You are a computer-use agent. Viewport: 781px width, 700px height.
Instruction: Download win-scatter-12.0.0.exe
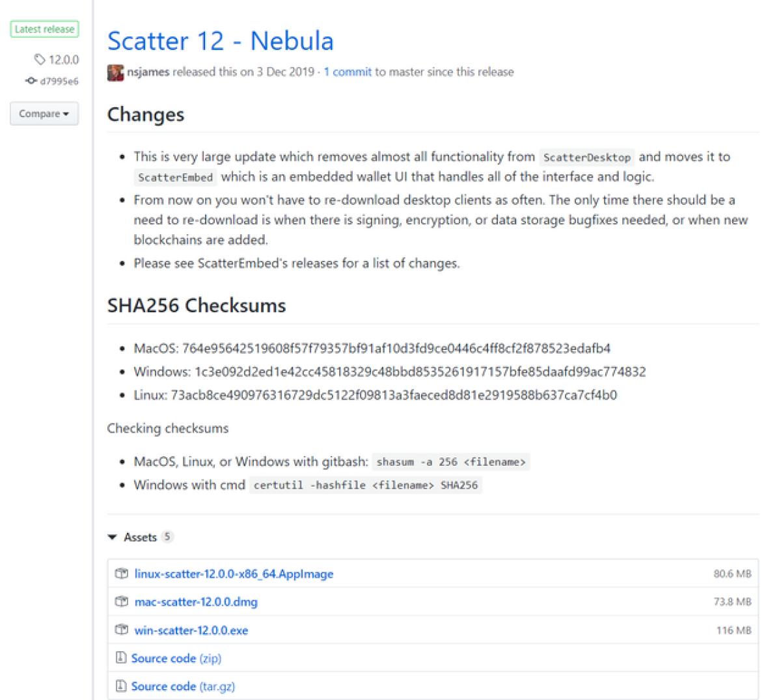pos(191,630)
